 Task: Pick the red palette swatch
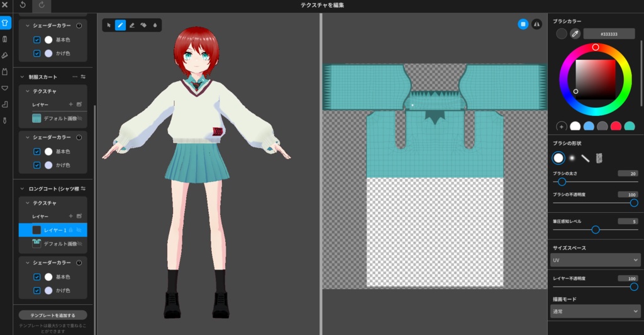616,127
